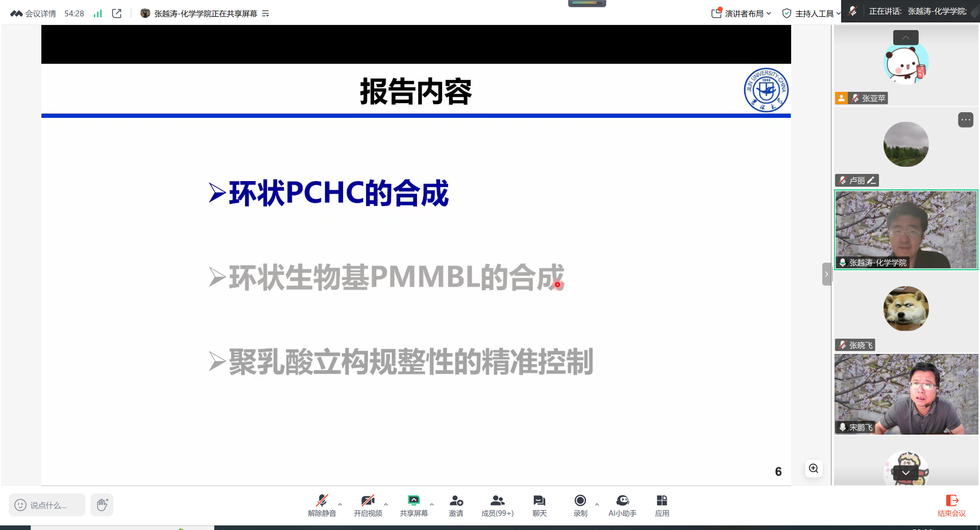The image size is (980, 530).
Task: Open the meeting details
Action: pos(35,13)
